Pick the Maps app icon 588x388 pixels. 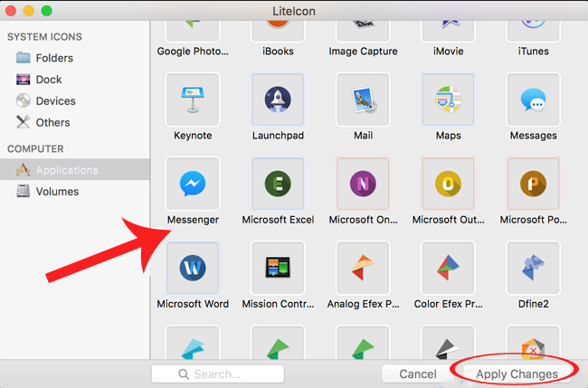pyautogui.click(x=448, y=99)
